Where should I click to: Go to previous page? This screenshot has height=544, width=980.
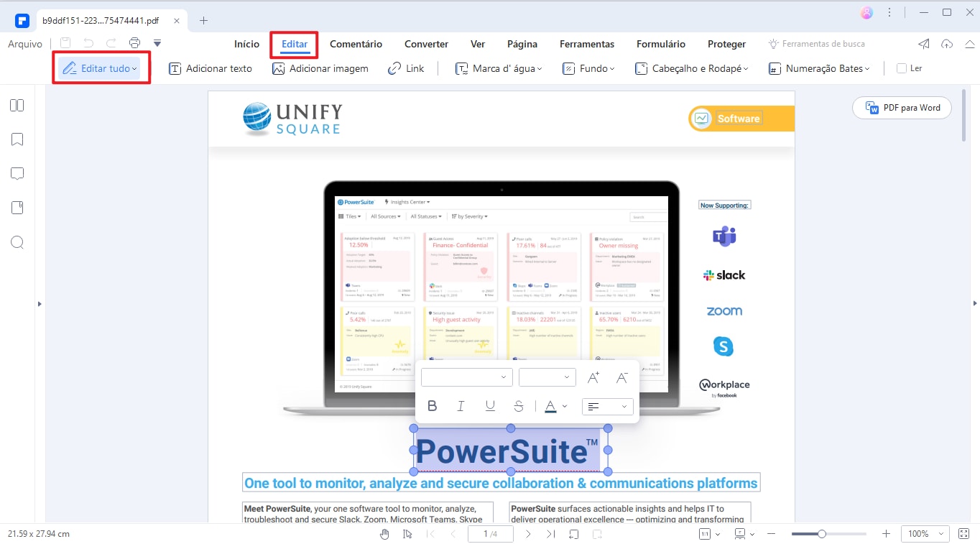[x=453, y=534]
